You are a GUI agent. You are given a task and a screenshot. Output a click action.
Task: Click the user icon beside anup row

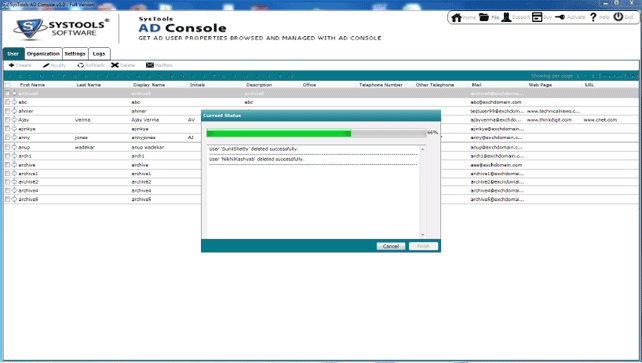coord(14,147)
